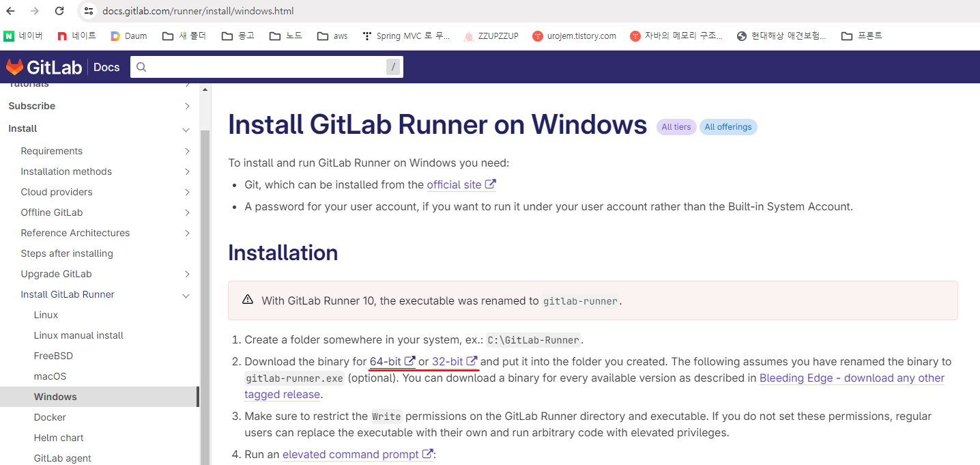The height and width of the screenshot is (465, 980).
Task: Expand the Requirements chevron
Action: (187, 151)
